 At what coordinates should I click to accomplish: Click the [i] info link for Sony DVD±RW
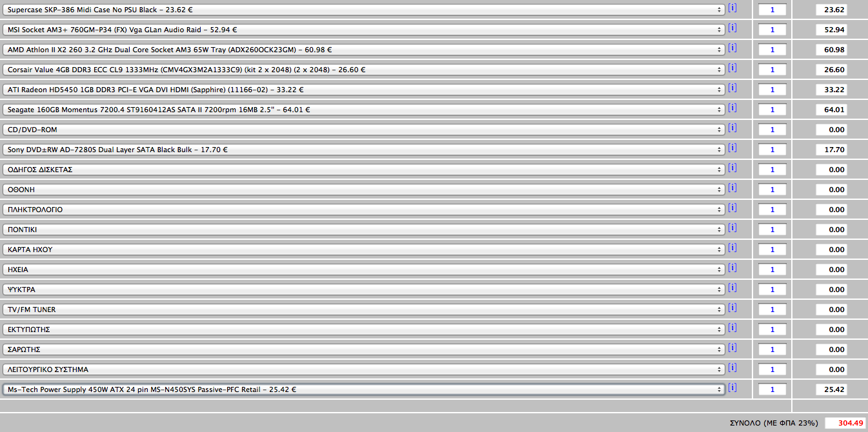[x=732, y=148]
